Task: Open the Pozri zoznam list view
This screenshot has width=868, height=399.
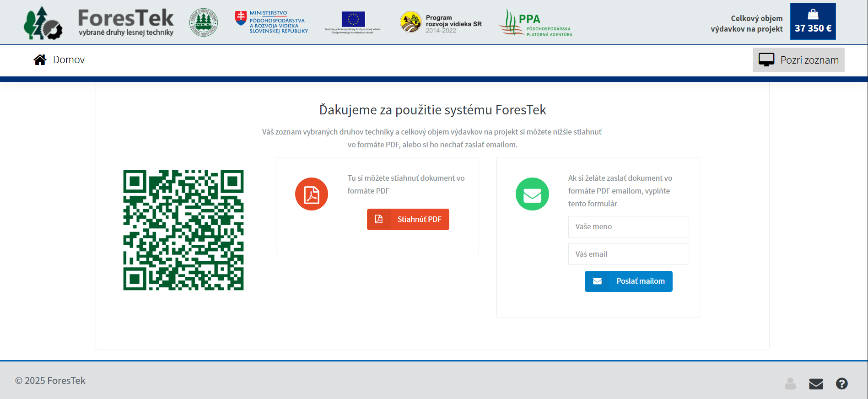Action: click(798, 60)
